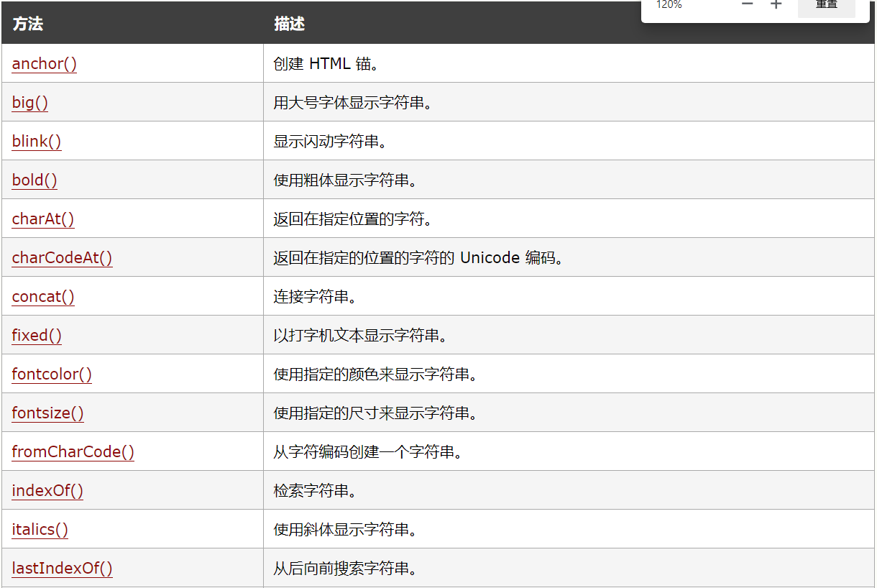The height and width of the screenshot is (588, 877).
Task: Open the big() method link
Action: 30,103
